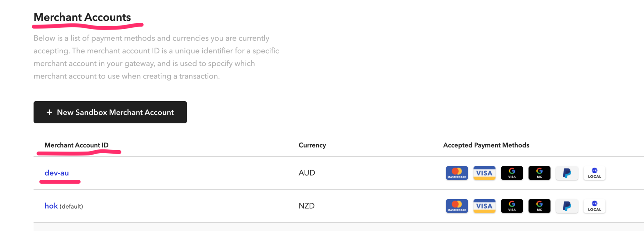Click the Mastercard icon in dev-au row
Screen dimensions: 644x231
pos(457,173)
